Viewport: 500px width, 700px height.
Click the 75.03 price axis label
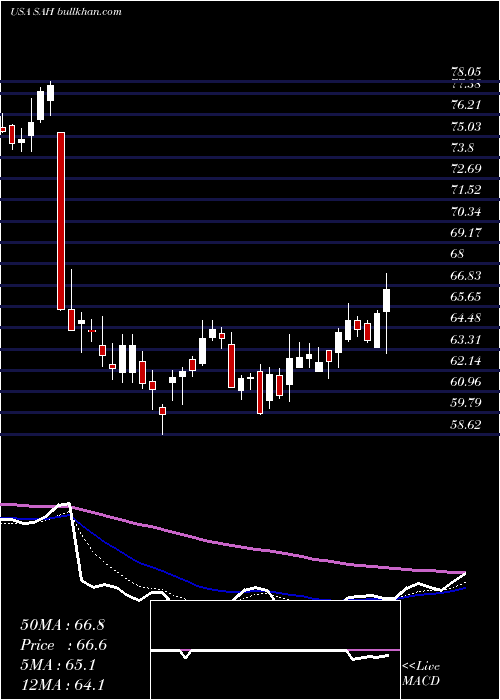[465, 126]
